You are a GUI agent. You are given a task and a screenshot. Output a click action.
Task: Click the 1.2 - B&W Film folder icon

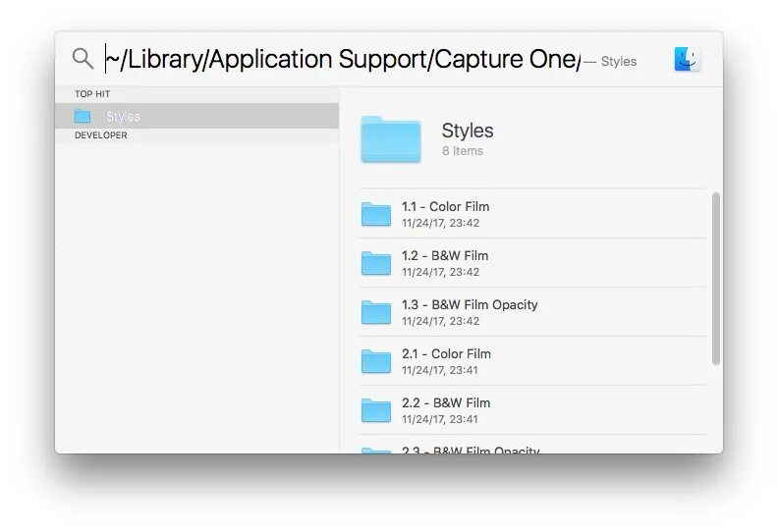pyautogui.click(x=376, y=263)
